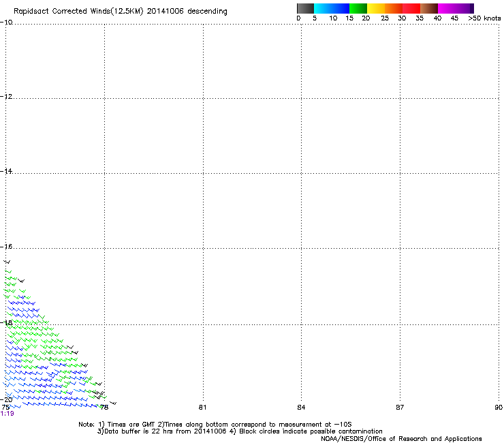The height and width of the screenshot is (443, 504).
Task: Click the legend tick label 25
Action: pyautogui.click(x=385, y=18)
